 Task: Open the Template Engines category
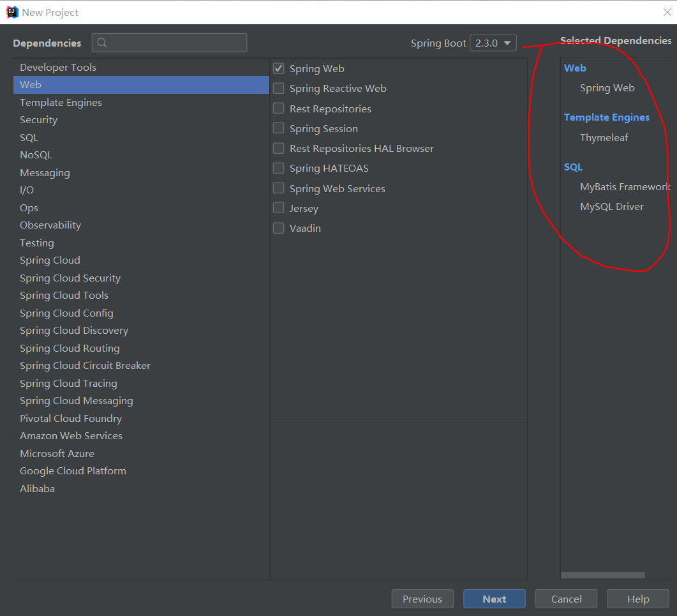click(141, 102)
